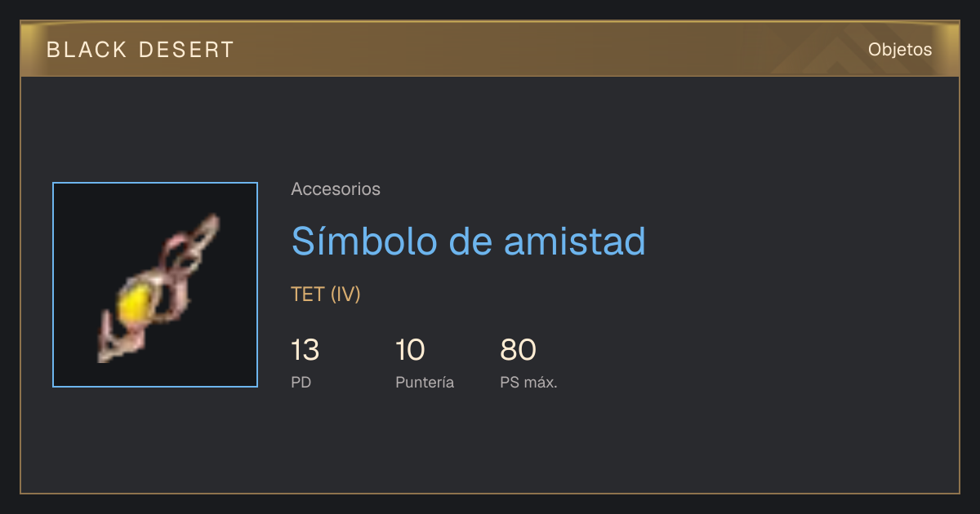Screen dimensions: 980x514
Task: Click the Símbolo de amistad item icon
Action: pos(155,285)
